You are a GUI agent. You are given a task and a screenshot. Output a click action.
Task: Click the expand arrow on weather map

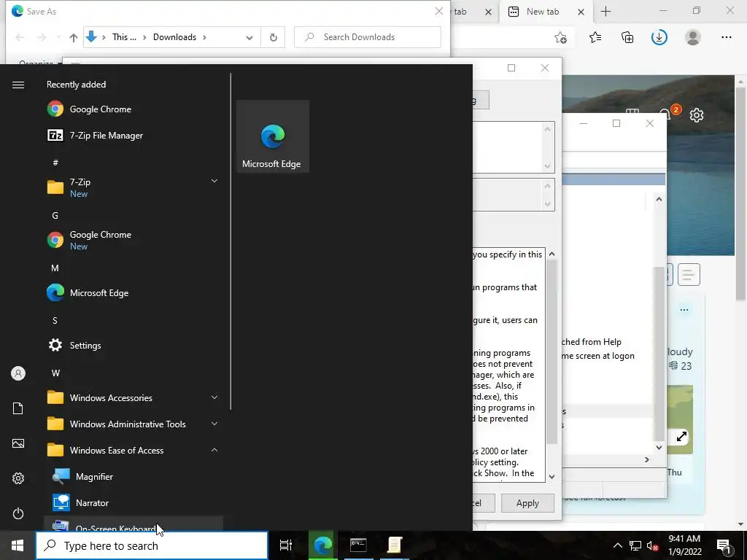(x=682, y=436)
